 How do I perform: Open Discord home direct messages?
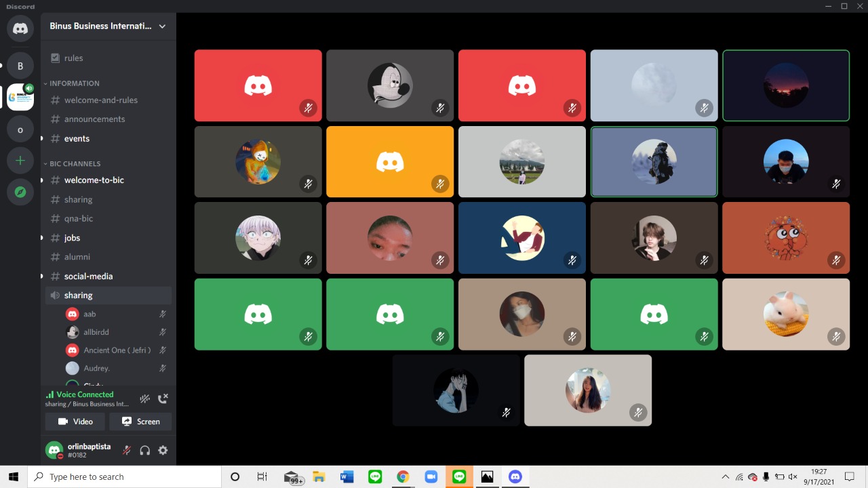pyautogui.click(x=20, y=28)
